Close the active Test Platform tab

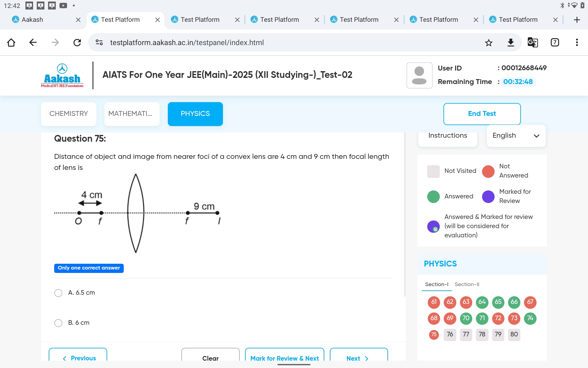158,20
